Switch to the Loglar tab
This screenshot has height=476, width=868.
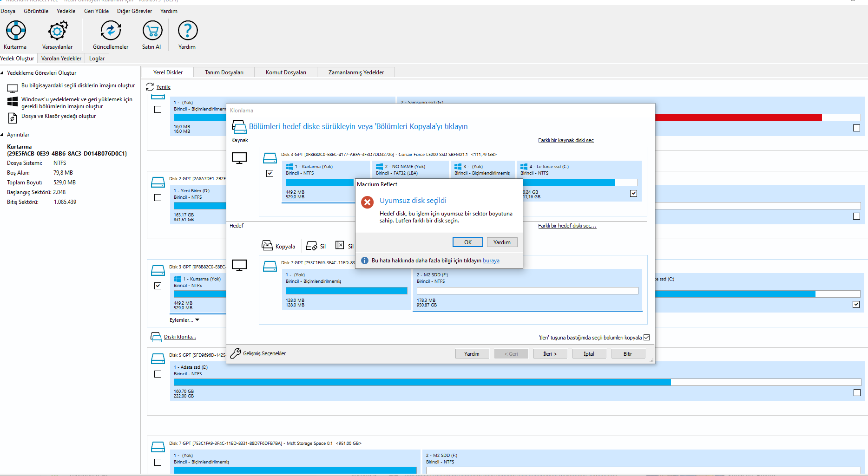[x=97, y=59]
